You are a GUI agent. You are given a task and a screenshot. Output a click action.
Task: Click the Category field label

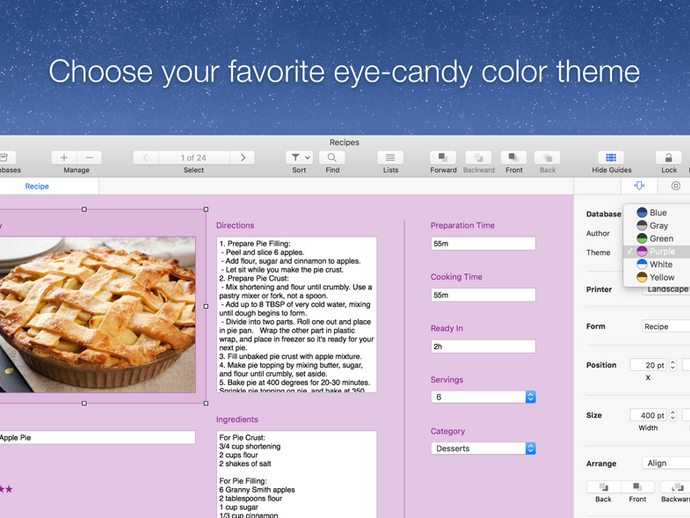pyautogui.click(x=448, y=431)
